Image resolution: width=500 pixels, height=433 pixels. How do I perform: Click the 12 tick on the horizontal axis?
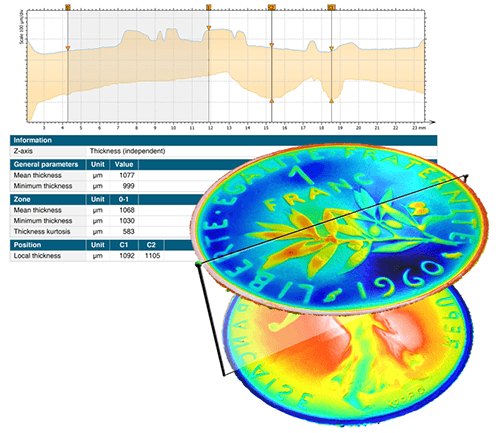pyautogui.click(x=210, y=128)
